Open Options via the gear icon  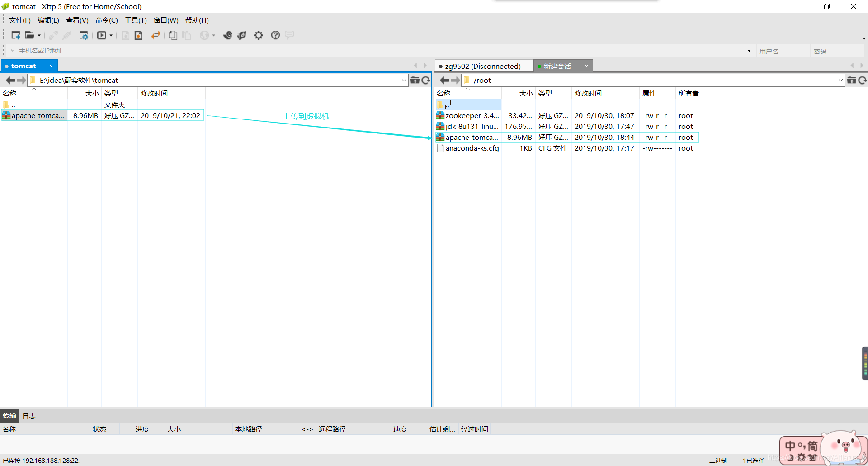tap(259, 35)
